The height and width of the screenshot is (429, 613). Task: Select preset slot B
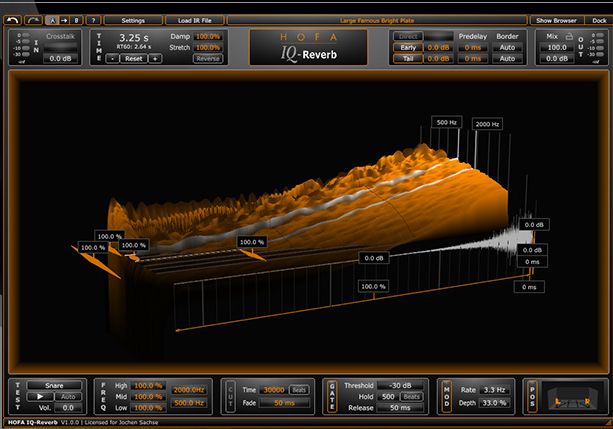point(77,20)
